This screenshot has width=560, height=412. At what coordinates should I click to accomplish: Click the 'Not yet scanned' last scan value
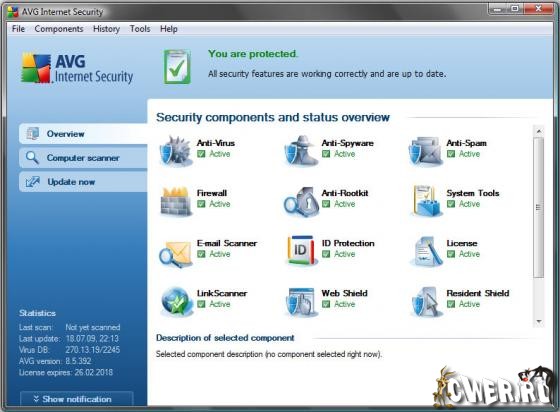[93, 327]
